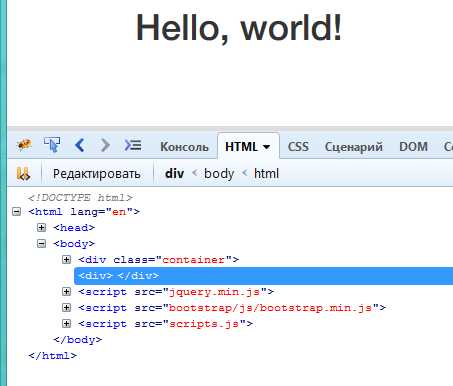This screenshot has width=453, height=386.
Task: Select the script src="jquery.min.js" row
Action: 176,292
